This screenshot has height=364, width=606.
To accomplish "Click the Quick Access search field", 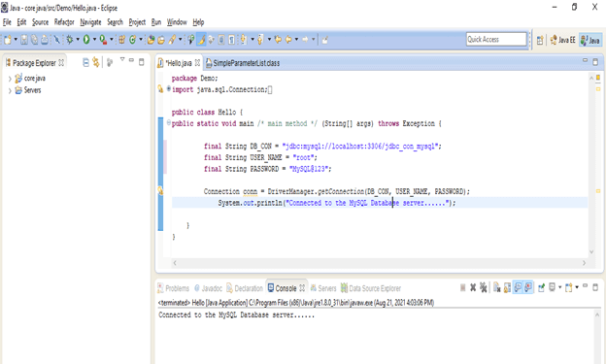I will pyautogui.click(x=496, y=40).
